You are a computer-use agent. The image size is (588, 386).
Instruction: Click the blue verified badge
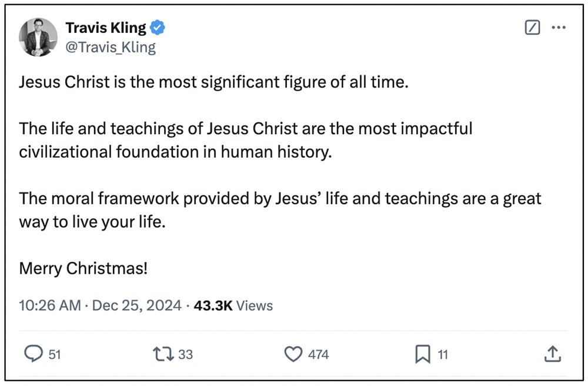158,28
